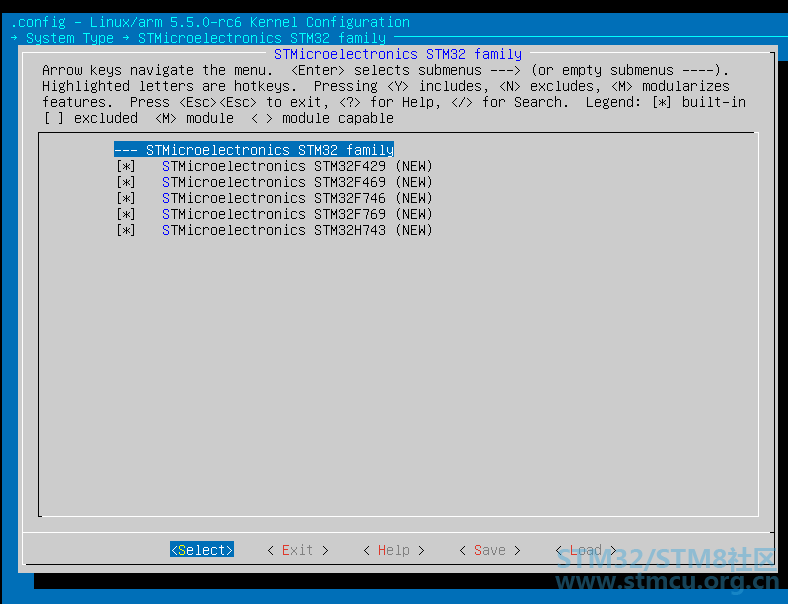
Task: Click the Save button
Action: point(490,550)
